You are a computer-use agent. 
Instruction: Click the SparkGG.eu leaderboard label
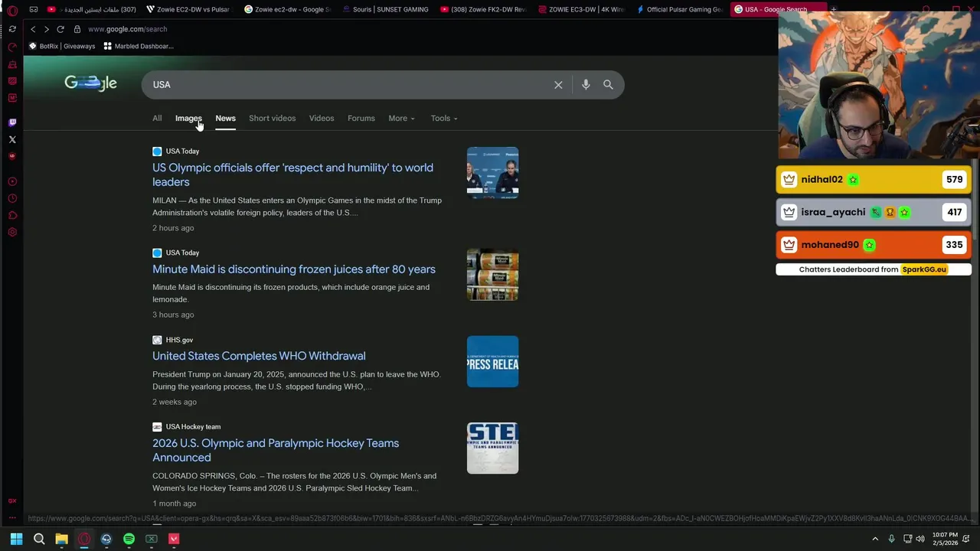[x=924, y=269]
